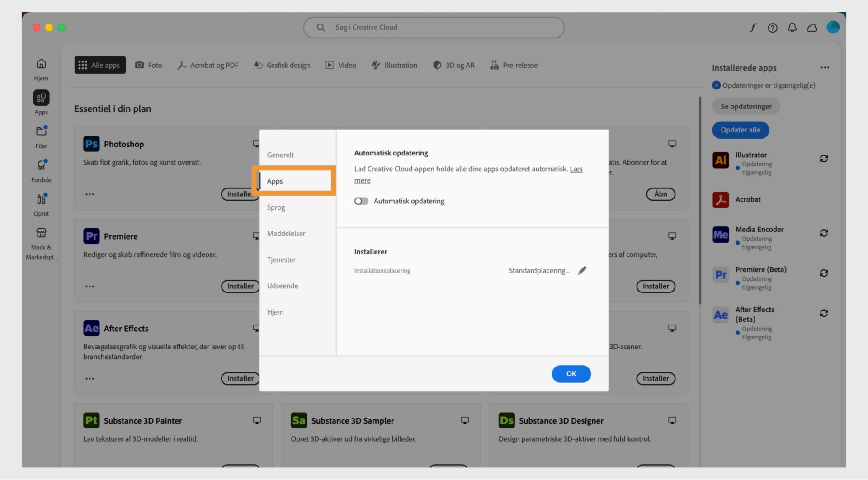Image resolution: width=868 pixels, height=480 pixels.
Task: Filter apps by Video
Action: tap(341, 65)
